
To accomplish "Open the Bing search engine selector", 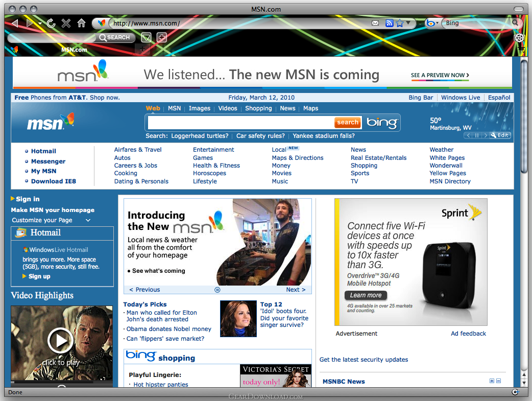I will [x=432, y=23].
